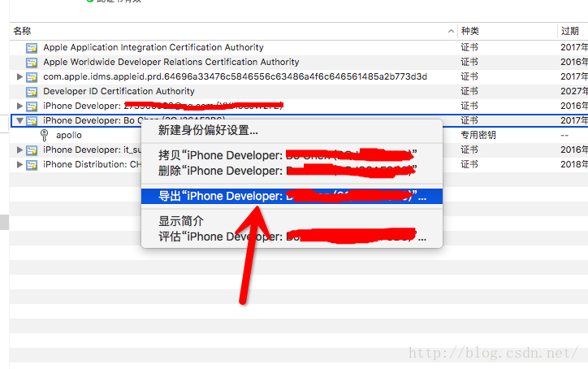This screenshot has height=369, width=588.
Task: Click certificate icon of com.apple.idms.appleid row
Action: [32, 77]
